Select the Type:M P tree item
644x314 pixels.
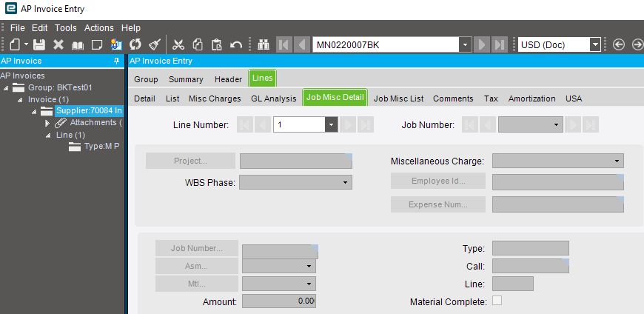click(x=101, y=147)
